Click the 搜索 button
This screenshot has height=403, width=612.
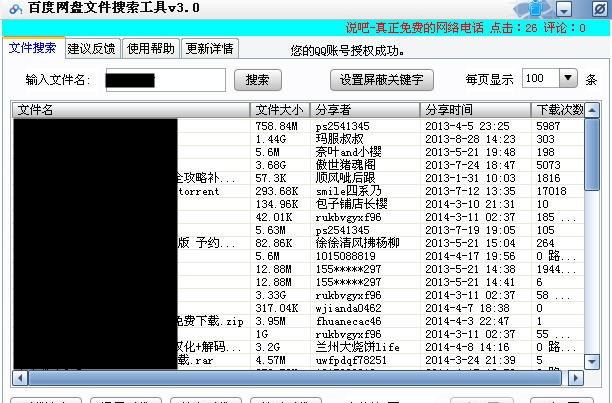[258, 80]
